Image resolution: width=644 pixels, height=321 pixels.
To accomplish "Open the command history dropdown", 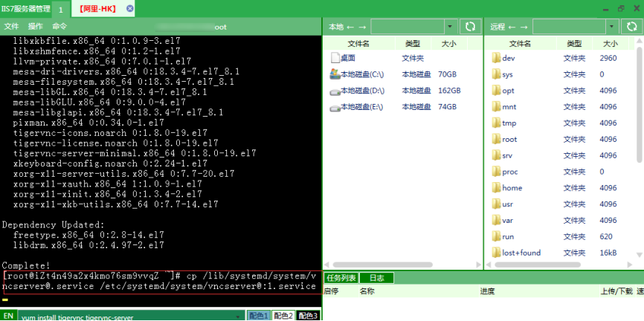I will (x=238, y=317).
